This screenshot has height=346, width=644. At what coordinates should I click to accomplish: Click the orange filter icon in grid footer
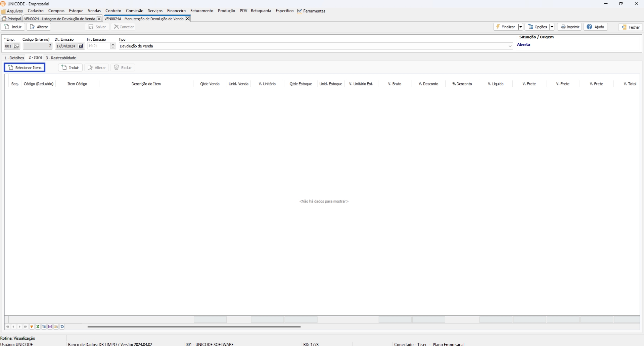[32, 327]
